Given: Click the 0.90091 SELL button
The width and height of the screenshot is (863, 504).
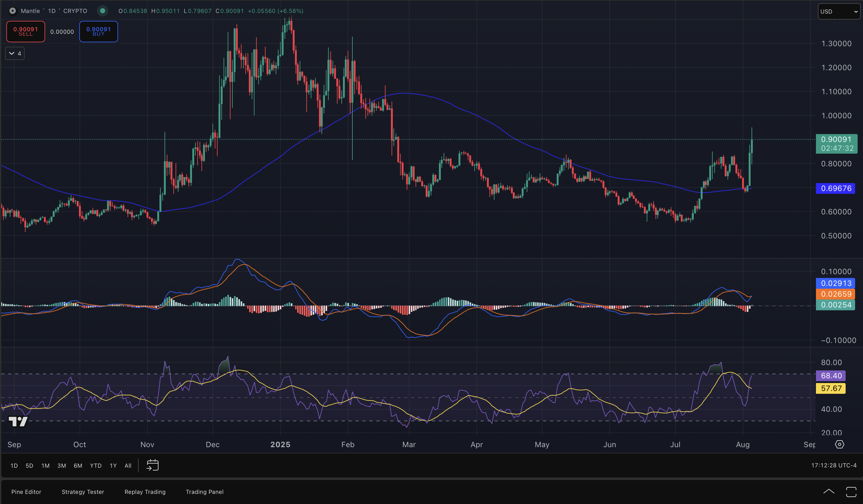Looking at the screenshot, I should click(x=26, y=32).
